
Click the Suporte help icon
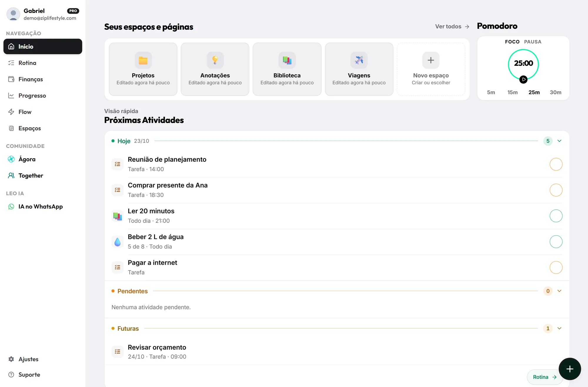tap(11, 375)
